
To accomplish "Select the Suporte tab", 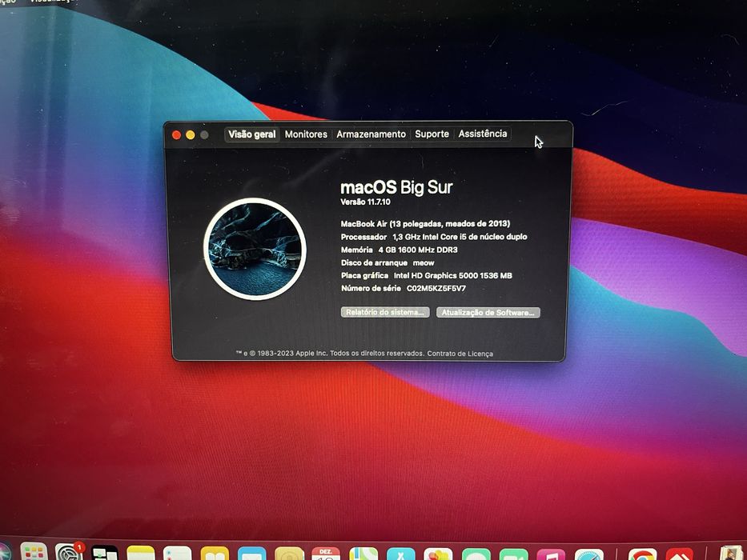I will (x=432, y=134).
